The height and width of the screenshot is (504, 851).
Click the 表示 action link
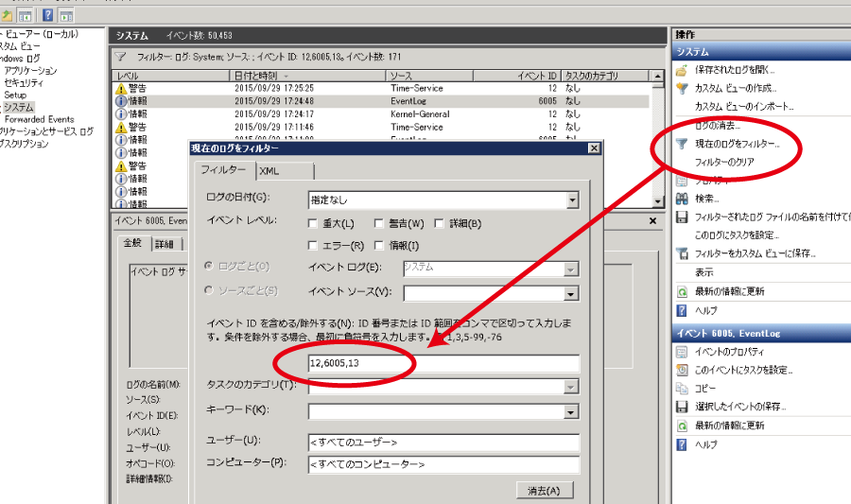704,272
